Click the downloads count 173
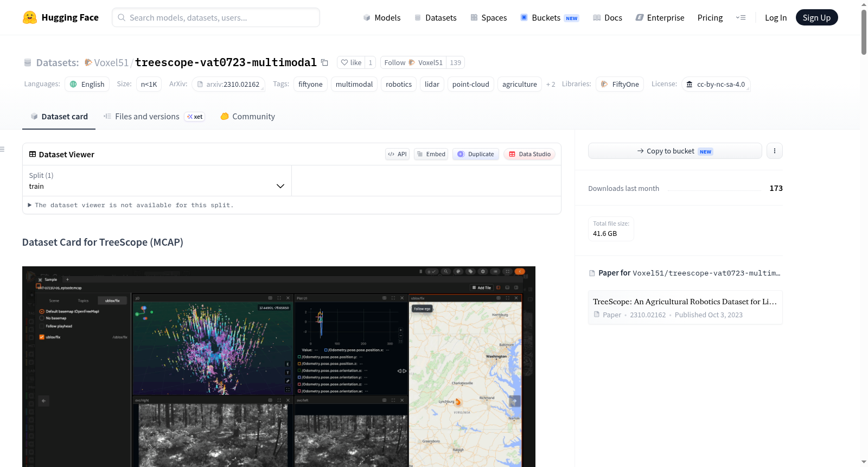 point(776,188)
